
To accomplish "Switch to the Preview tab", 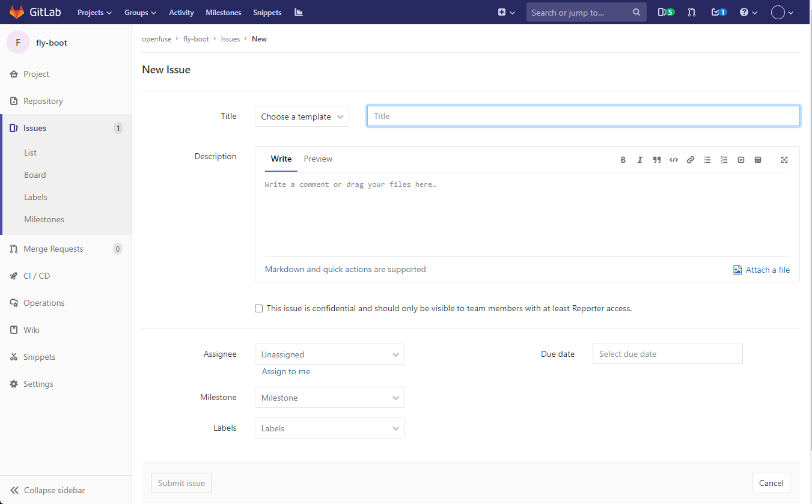I will click(x=318, y=159).
